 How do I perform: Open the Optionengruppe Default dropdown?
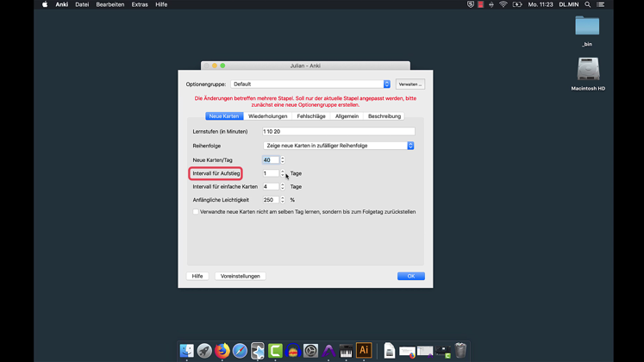pos(310,84)
